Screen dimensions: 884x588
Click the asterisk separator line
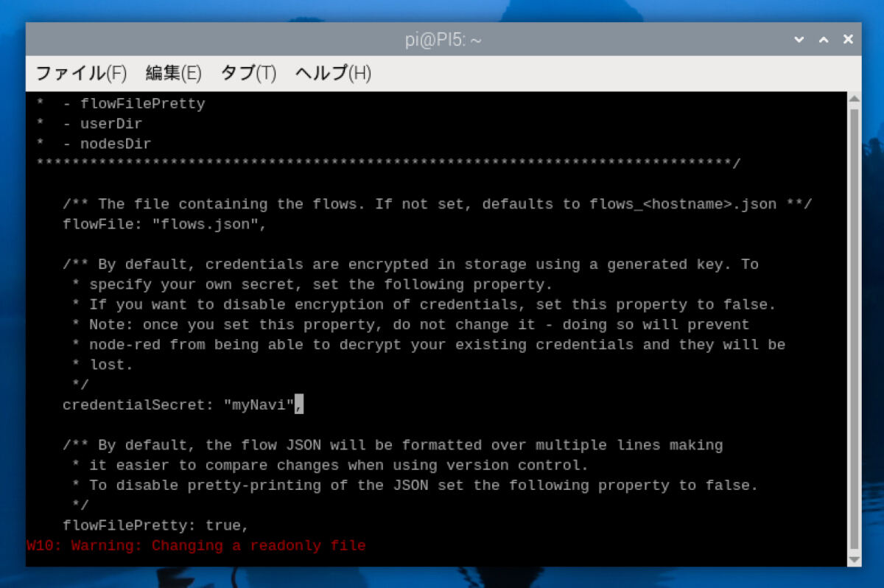point(388,163)
